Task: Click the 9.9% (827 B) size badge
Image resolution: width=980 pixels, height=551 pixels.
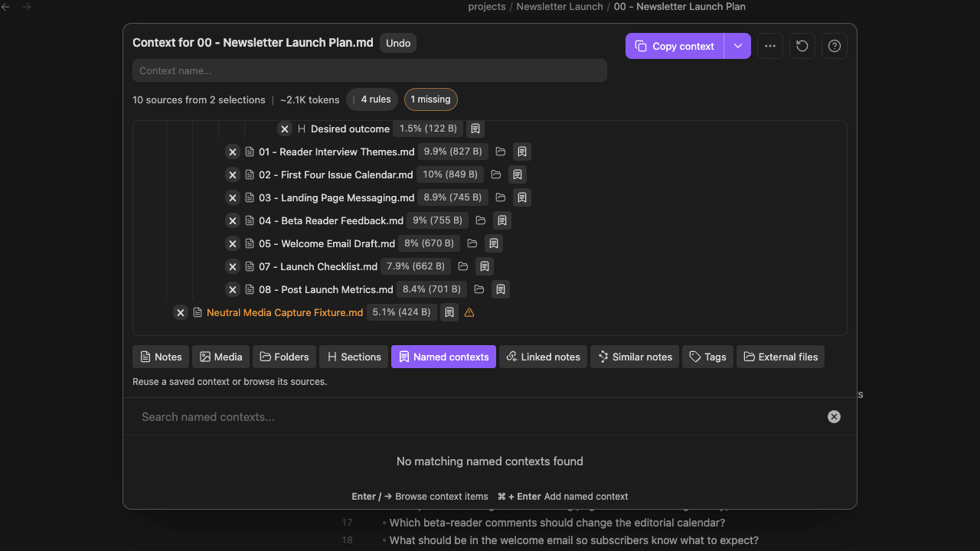Action: point(453,152)
